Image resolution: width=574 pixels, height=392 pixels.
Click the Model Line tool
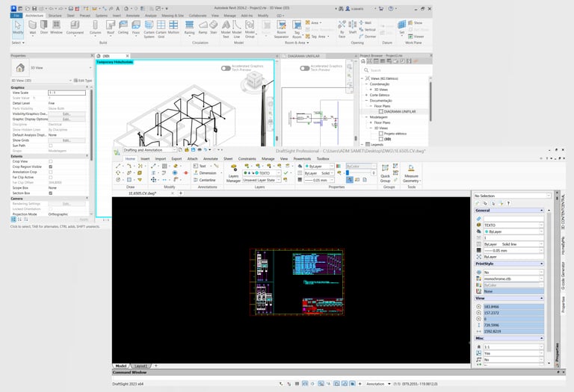237,29
